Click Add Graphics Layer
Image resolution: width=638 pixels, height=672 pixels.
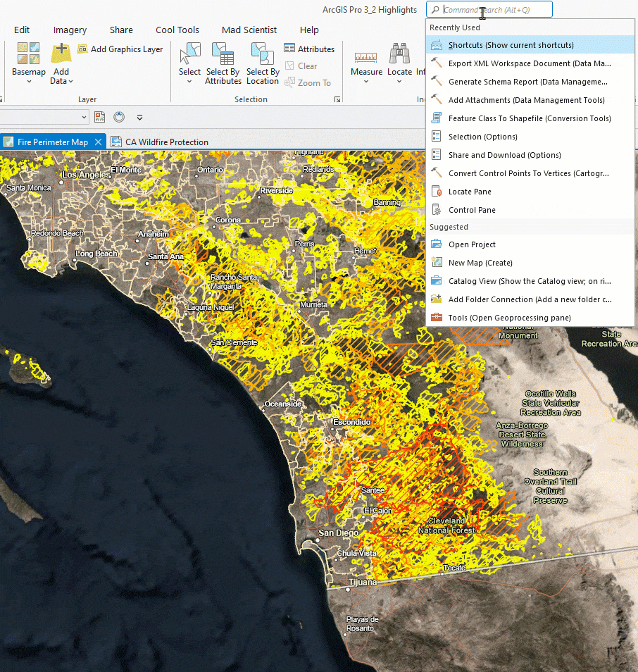coord(120,49)
